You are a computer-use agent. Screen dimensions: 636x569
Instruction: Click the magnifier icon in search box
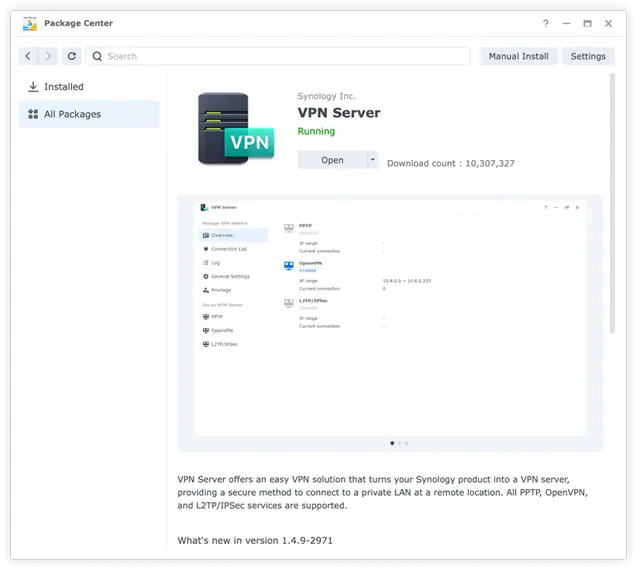pyautogui.click(x=97, y=56)
